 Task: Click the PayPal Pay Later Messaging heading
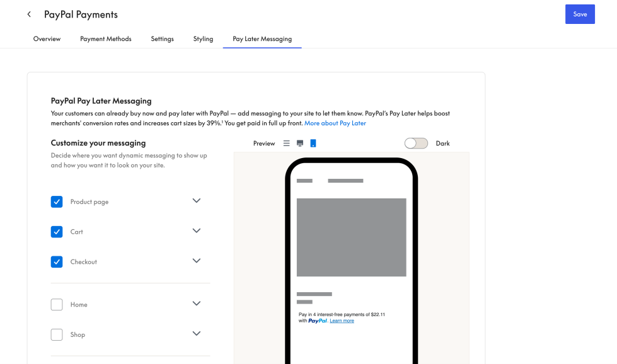point(101,101)
